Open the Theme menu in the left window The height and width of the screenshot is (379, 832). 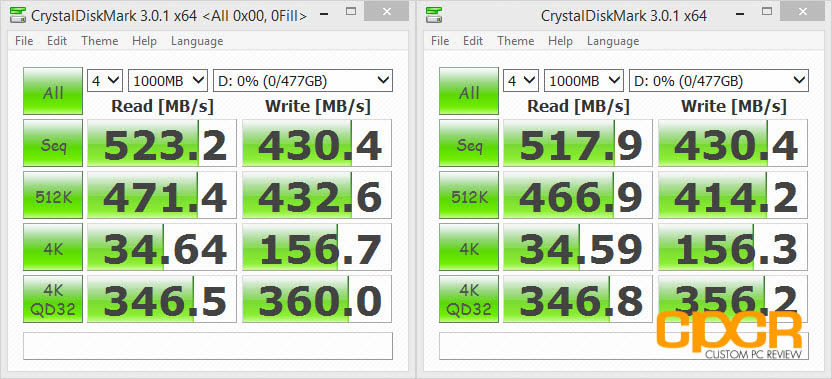(100, 41)
